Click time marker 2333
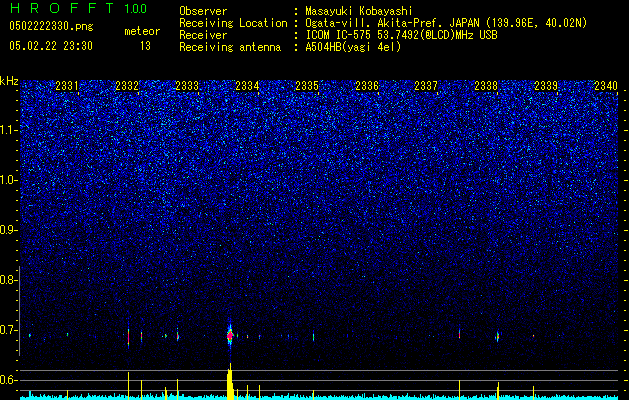 coord(187,86)
